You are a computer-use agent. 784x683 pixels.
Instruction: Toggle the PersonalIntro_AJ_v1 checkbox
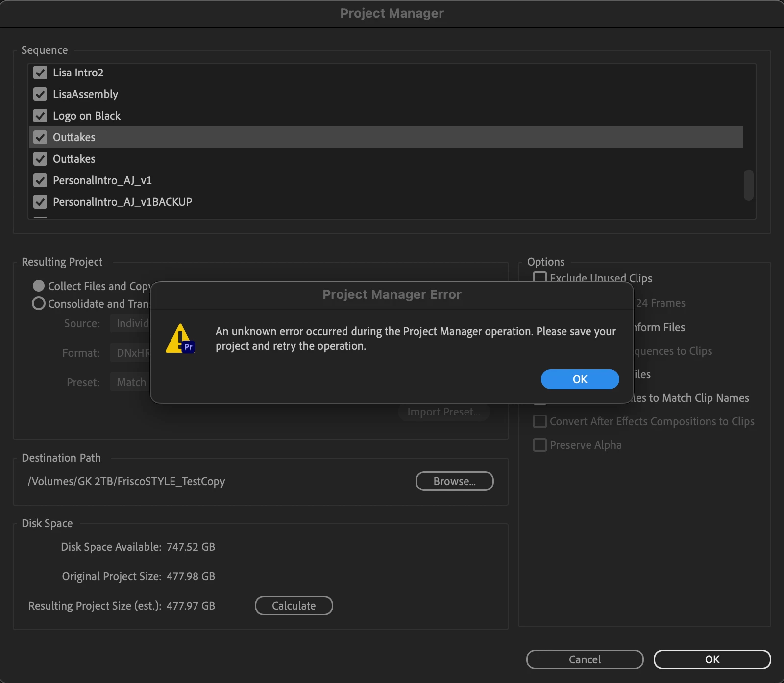click(40, 180)
